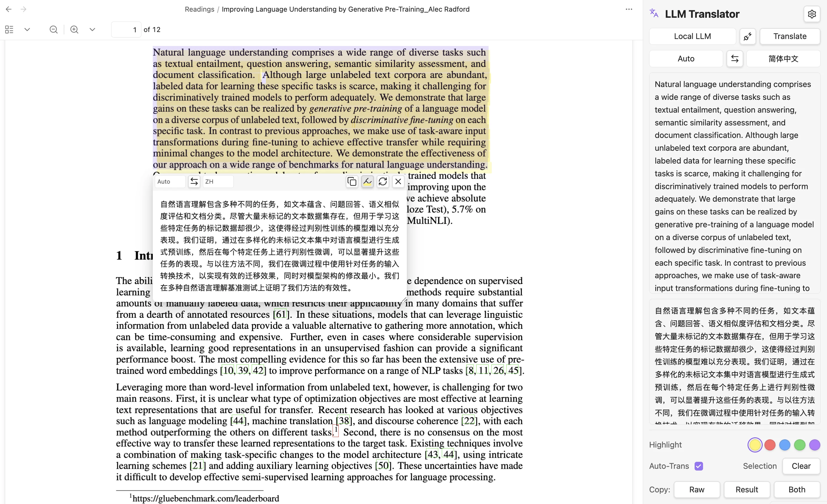Viewport: 827px width, 504px height.
Task: Click the source English text box
Action: coord(734,183)
